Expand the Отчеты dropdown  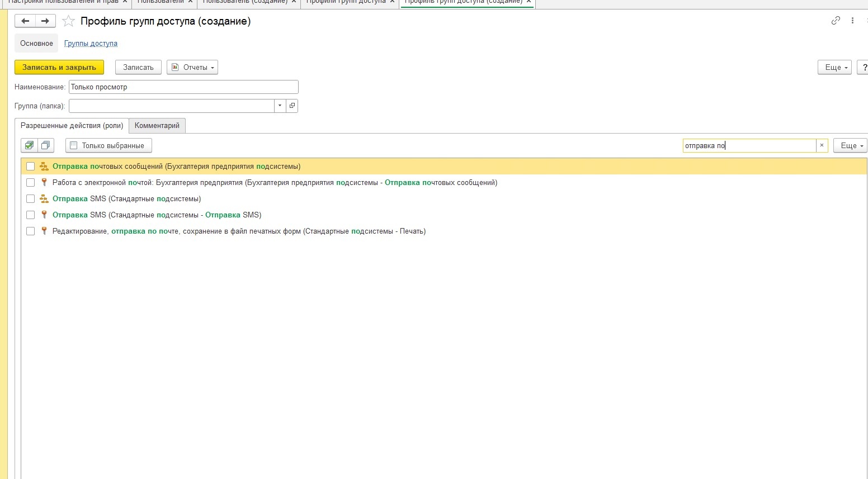coord(192,67)
